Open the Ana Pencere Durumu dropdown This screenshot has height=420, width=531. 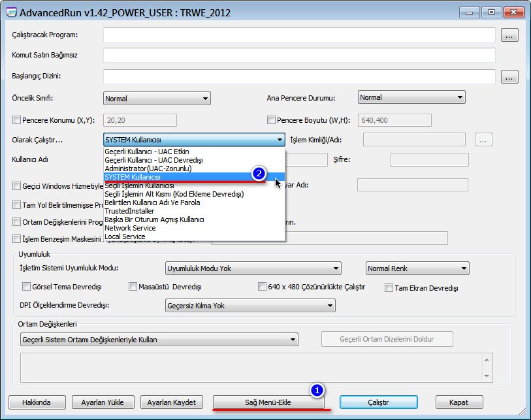[x=411, y=97]
